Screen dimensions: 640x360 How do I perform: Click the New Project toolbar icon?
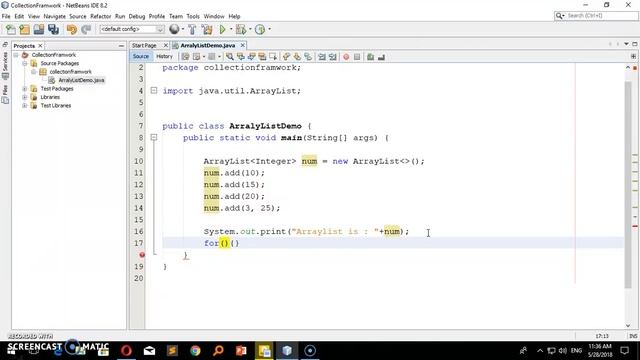(24, 29)
